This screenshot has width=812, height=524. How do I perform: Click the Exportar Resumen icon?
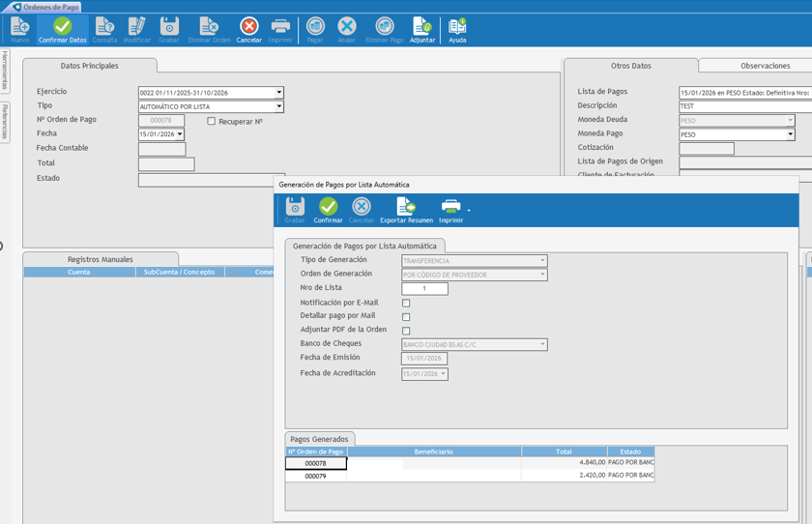[406, 210]
